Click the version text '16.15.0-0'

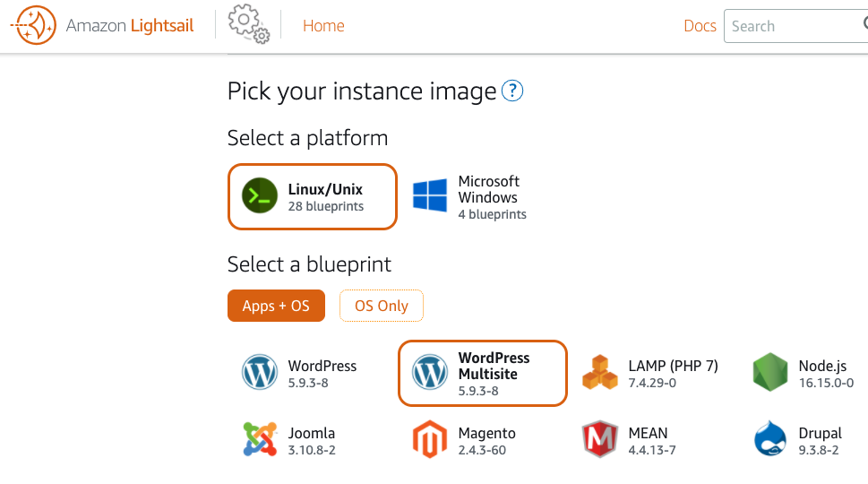826,383
